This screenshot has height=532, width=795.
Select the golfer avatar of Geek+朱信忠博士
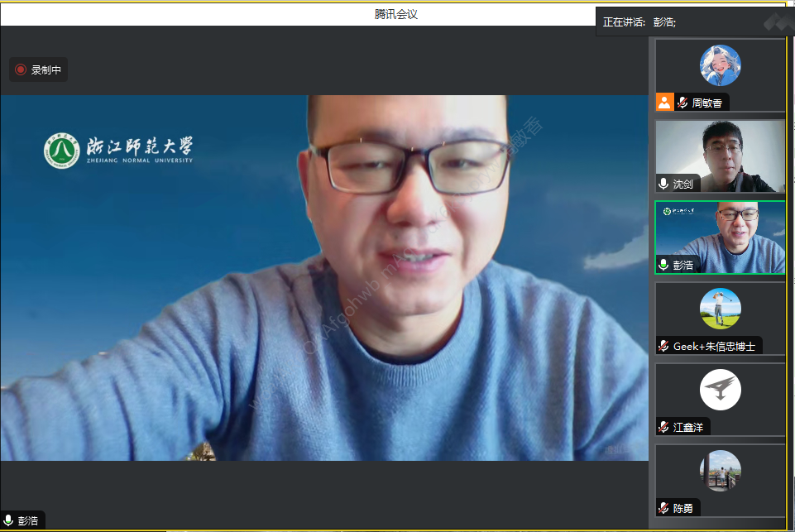[720, 309]
